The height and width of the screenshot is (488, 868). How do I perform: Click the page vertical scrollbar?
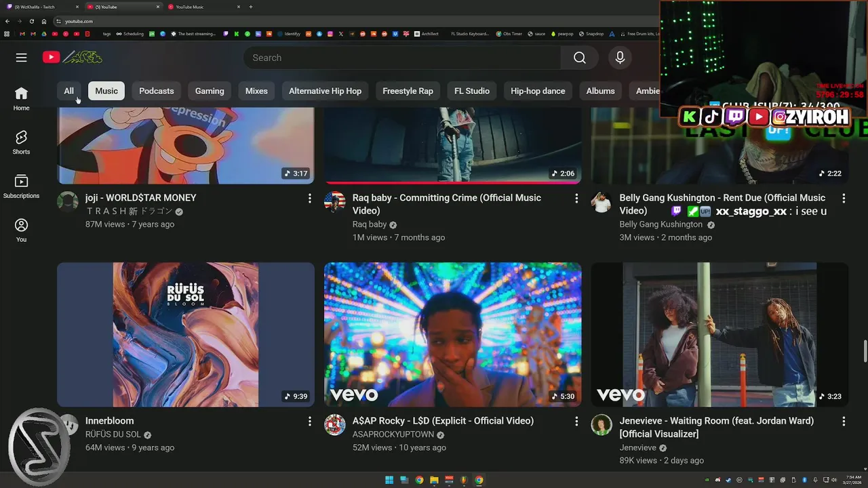pos(865,352)
